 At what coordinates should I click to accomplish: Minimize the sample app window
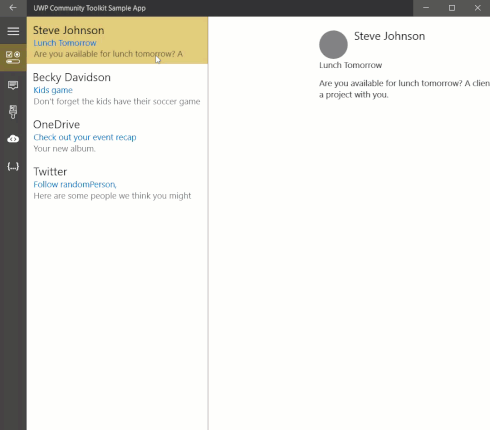point(426,8)
